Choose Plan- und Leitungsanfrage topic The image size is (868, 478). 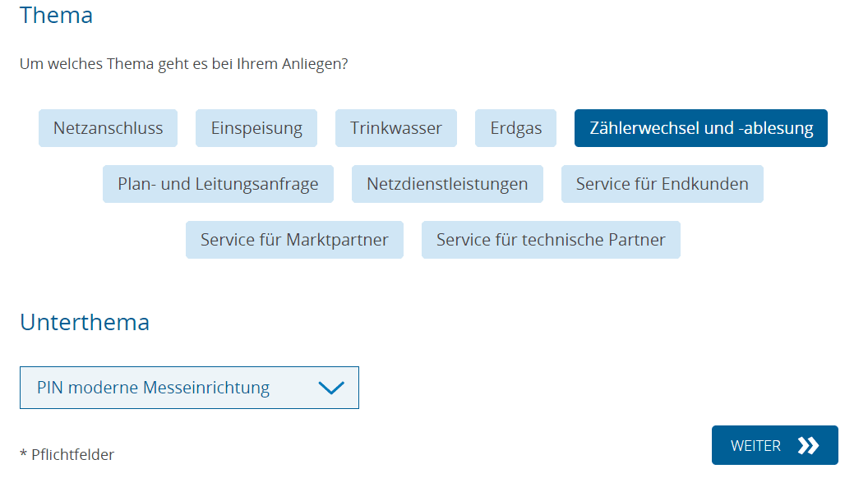click(x=218, y=184)
